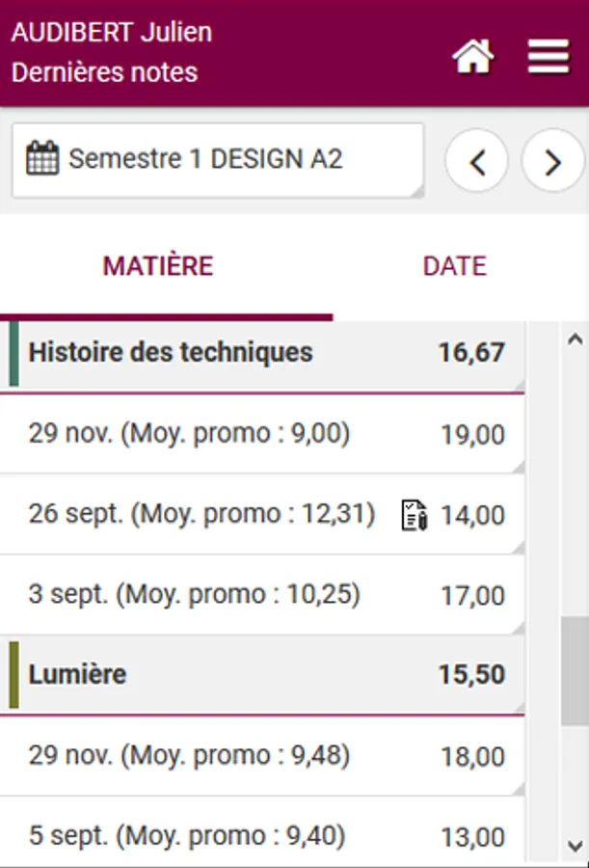Click the green color bar beside Histoire des techniques
This screenshot has width=589, height=868.
click(x=13, y=354)
